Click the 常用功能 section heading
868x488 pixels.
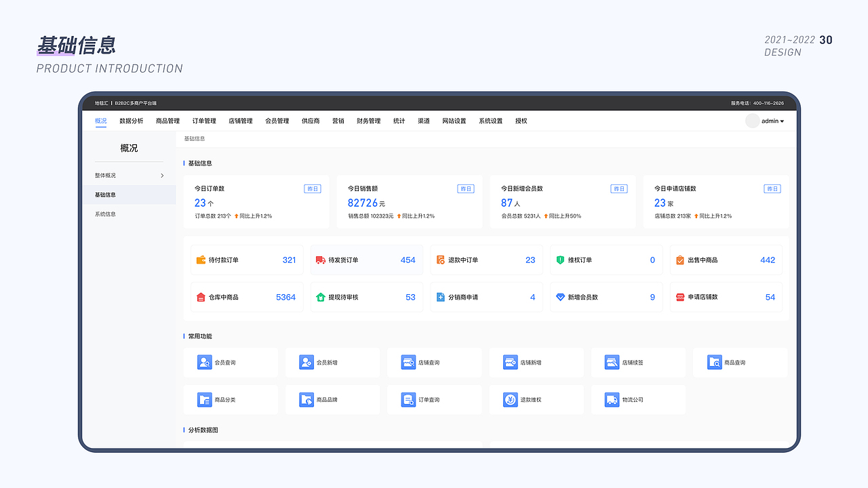200,336
